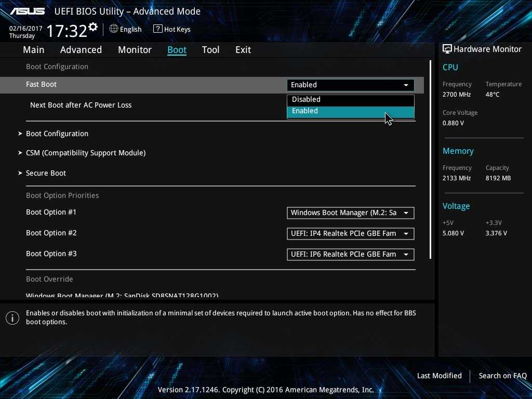
Task: Open the Boot Option #3 dropdown
Action: [x=351, y=255]
